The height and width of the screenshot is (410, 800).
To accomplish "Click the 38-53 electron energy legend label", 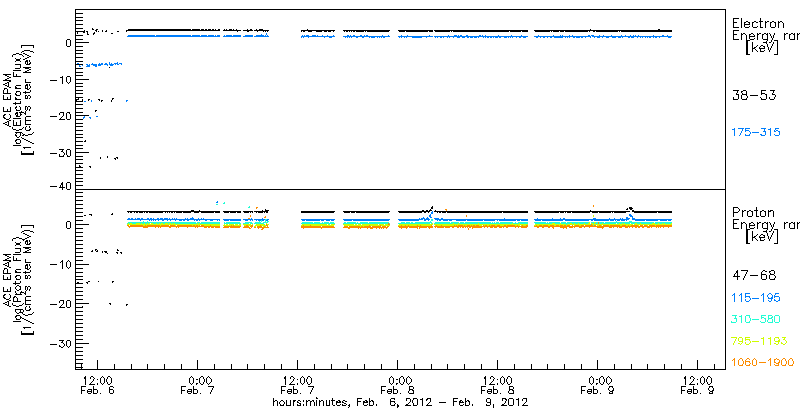I will point(754,95).
